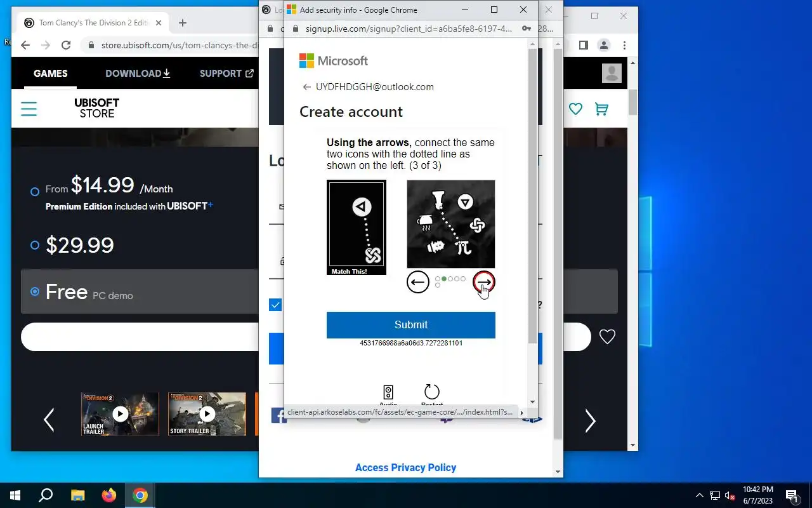Go back from UYDFHDGGH@outlook.com account step
Screen dimensions: 812x508
click(x=307, y=87)
